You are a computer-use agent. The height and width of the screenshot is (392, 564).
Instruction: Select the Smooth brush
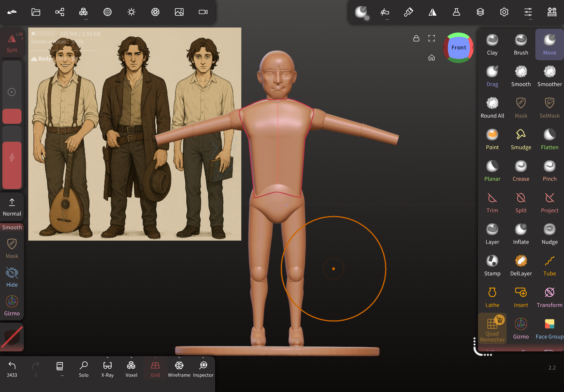521,76
